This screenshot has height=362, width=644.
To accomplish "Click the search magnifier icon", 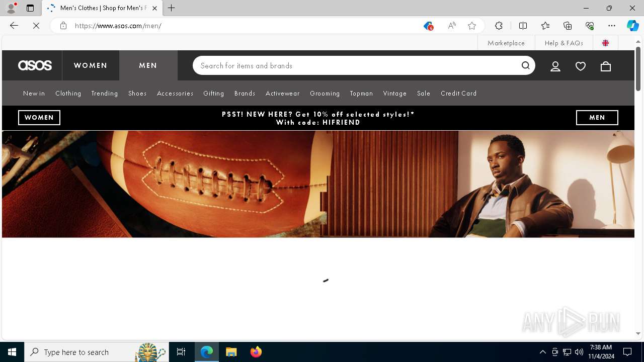I will [x=526, y=65].
